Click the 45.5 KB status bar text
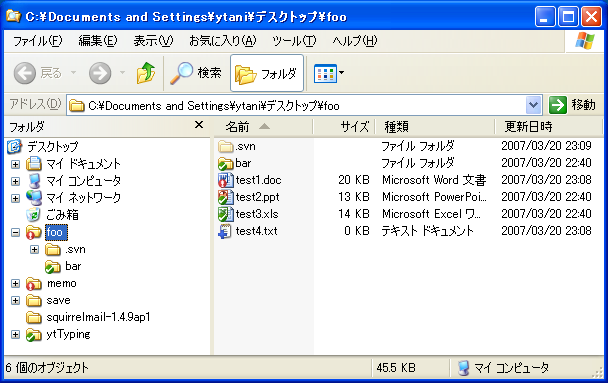608x383 pixels. [396, 367]
